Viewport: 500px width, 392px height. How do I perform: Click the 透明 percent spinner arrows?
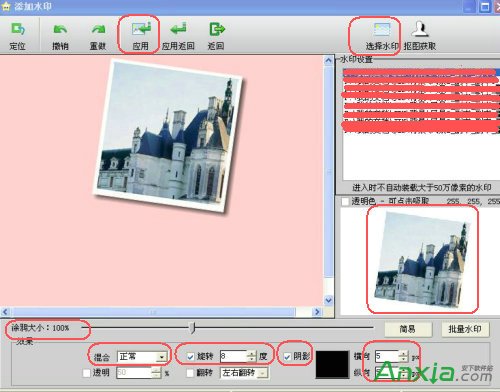pos(156,373)
